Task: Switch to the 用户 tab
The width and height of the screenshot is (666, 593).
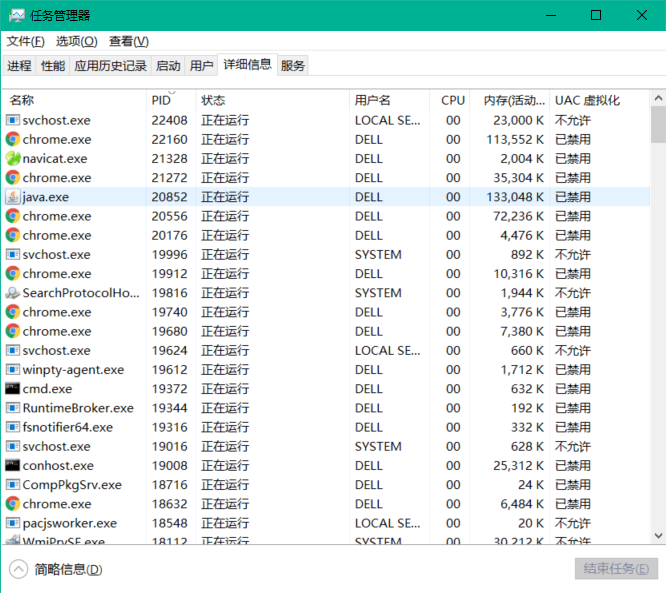Action: (201, 66)
